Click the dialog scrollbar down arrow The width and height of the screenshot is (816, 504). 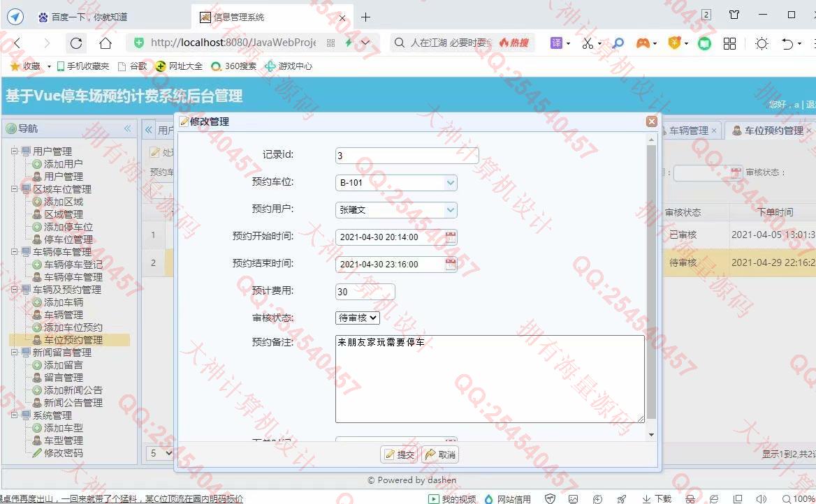[651, 434]
